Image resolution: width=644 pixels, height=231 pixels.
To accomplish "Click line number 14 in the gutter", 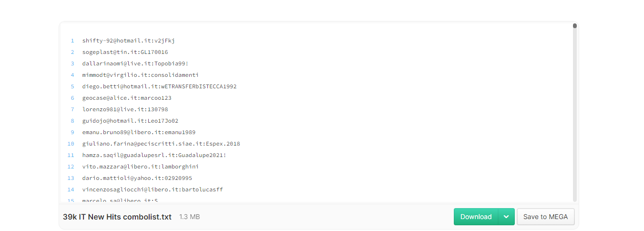I will pyautogui.click(x=71, y=189).
